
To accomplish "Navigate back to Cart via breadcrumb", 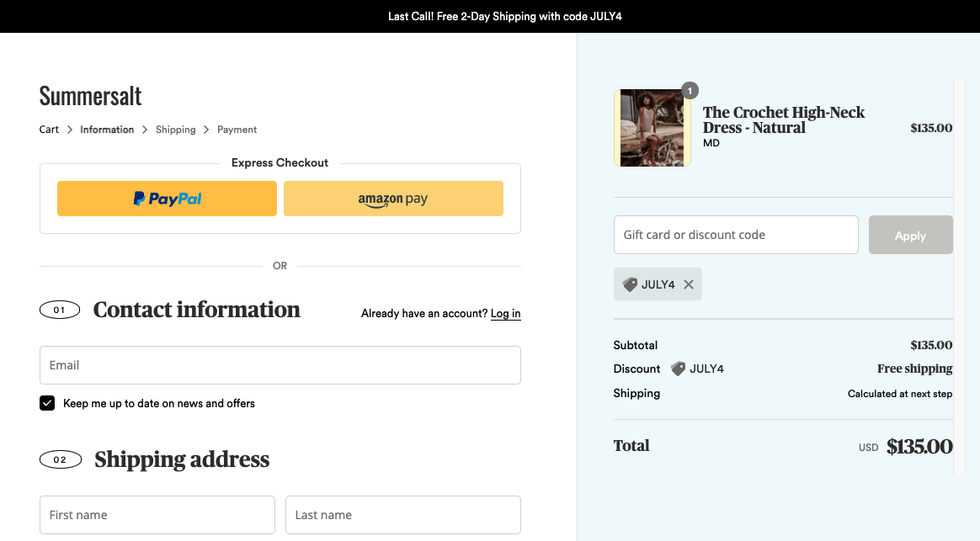I will [48, 130].
